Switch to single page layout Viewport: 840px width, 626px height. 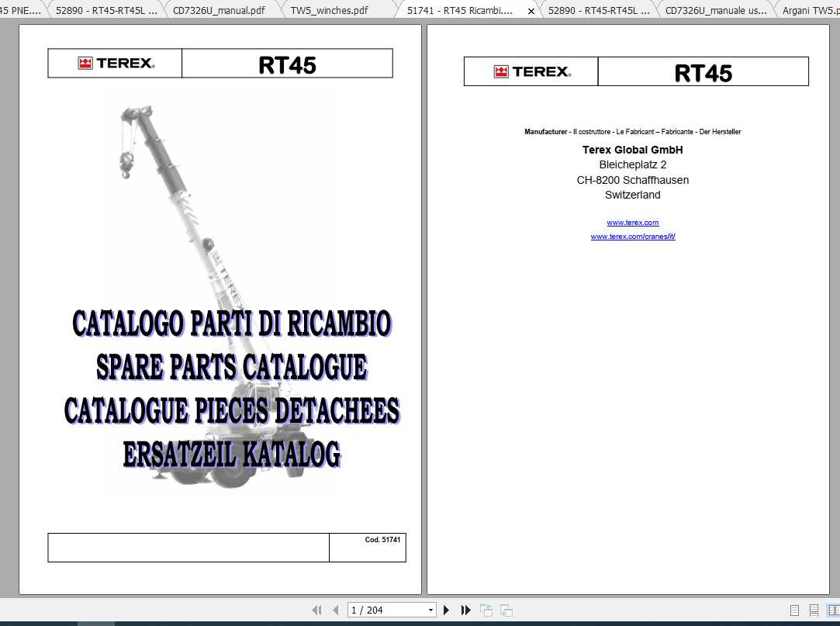click(794, 610)
